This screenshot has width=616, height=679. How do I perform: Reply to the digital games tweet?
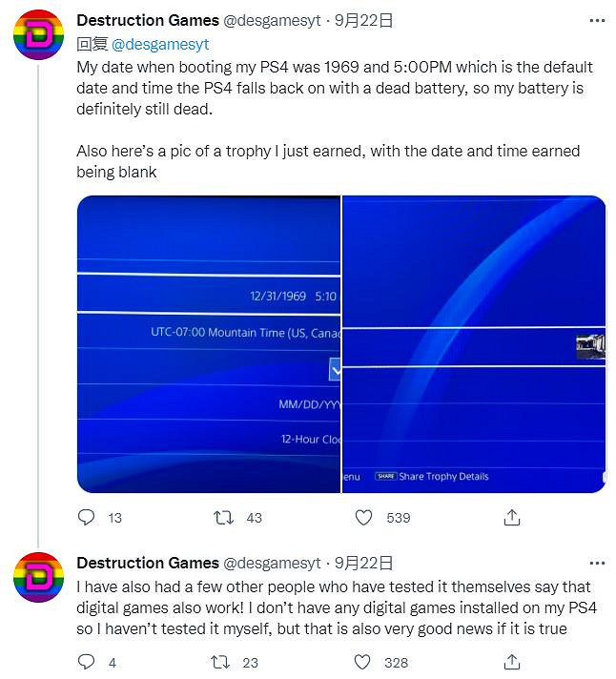click(x=87, y=662)
